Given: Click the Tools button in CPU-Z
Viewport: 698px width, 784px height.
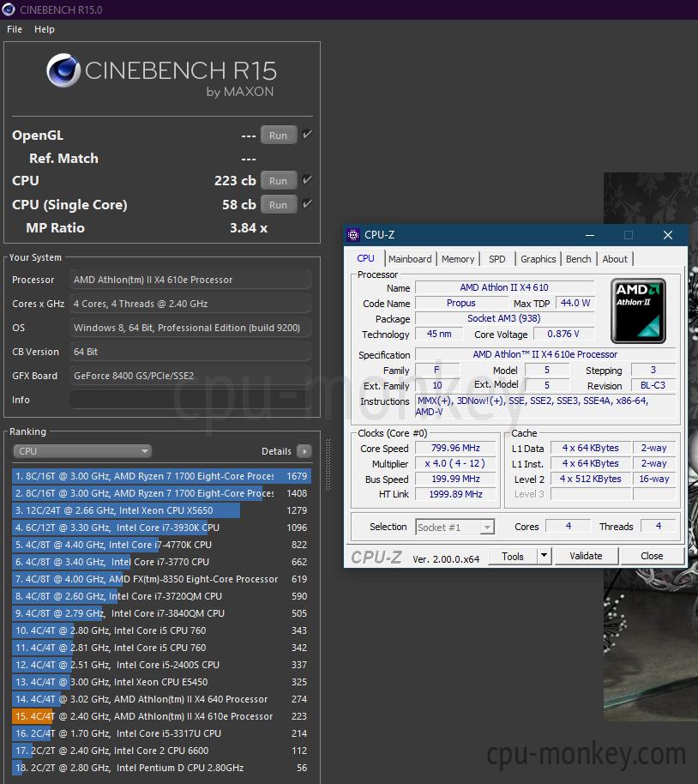Looking at the screenshot, I should [x=513, y=556].
